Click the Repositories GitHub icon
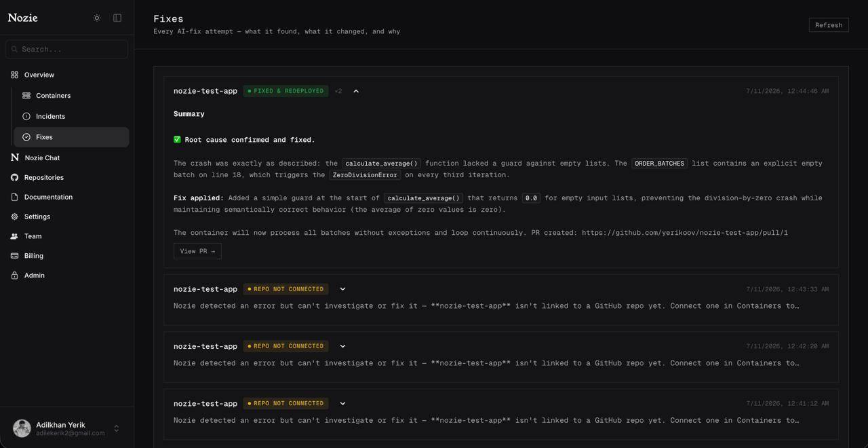868x448 pixels. click(14, 177)
